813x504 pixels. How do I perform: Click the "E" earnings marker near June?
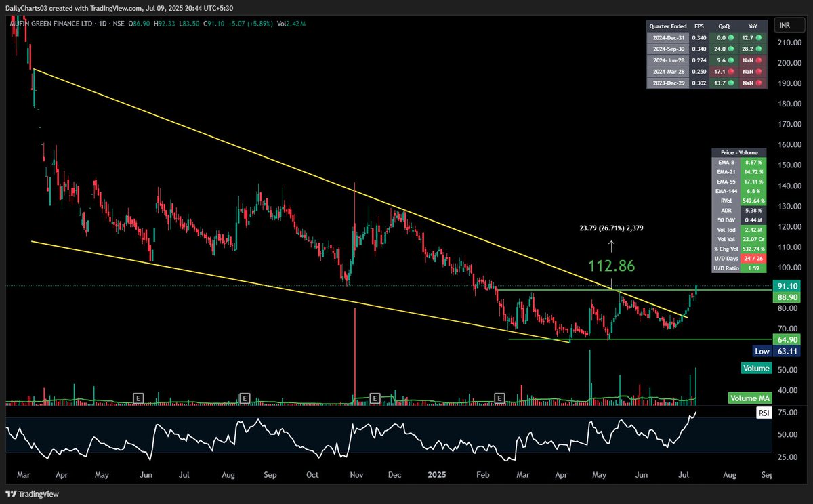[140, 398]
